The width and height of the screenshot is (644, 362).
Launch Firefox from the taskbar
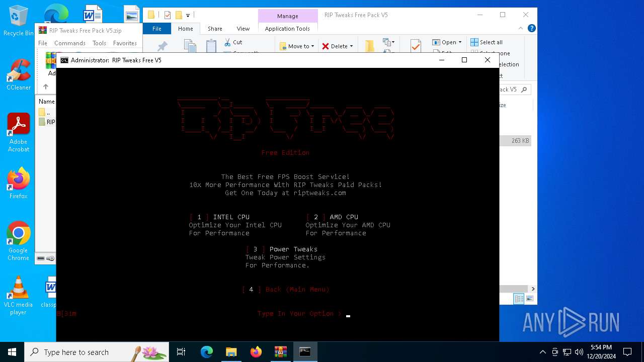[x=256, y=352]
